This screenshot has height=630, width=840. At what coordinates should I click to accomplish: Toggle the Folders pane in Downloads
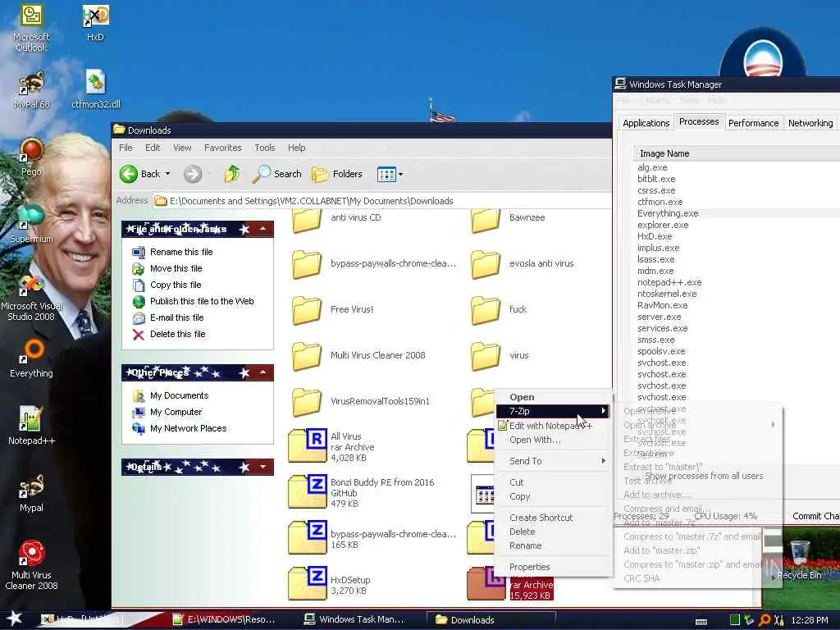click(337, 174)
